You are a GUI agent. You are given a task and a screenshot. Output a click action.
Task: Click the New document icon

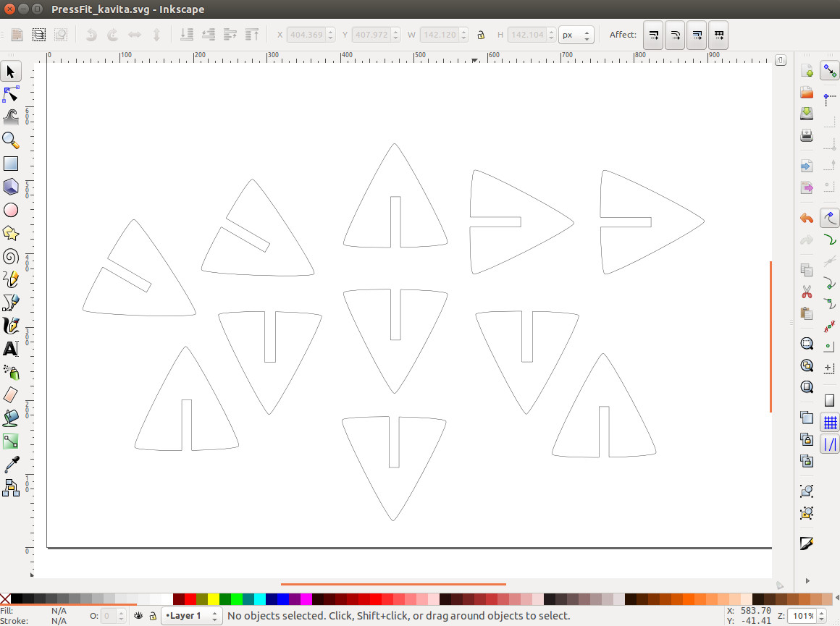(x=807, y=71)
